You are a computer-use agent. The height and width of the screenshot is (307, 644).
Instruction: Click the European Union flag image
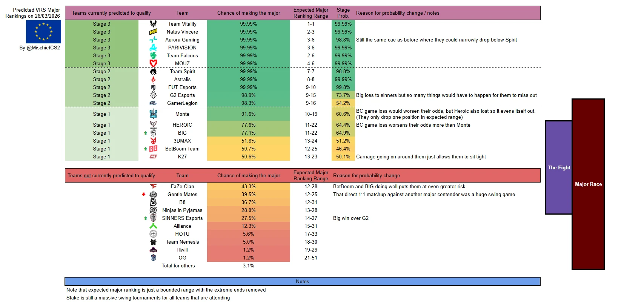click(x=43, y=32)
